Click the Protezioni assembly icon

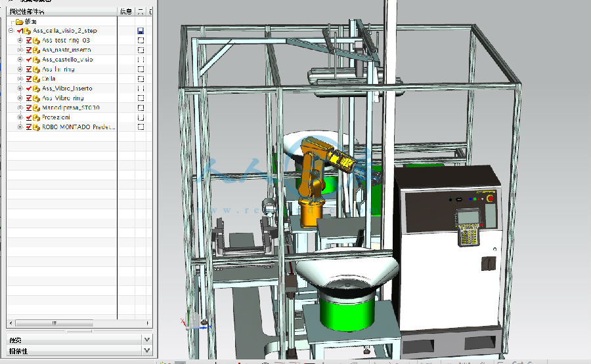pyautogui.click(x=36, y=117)
